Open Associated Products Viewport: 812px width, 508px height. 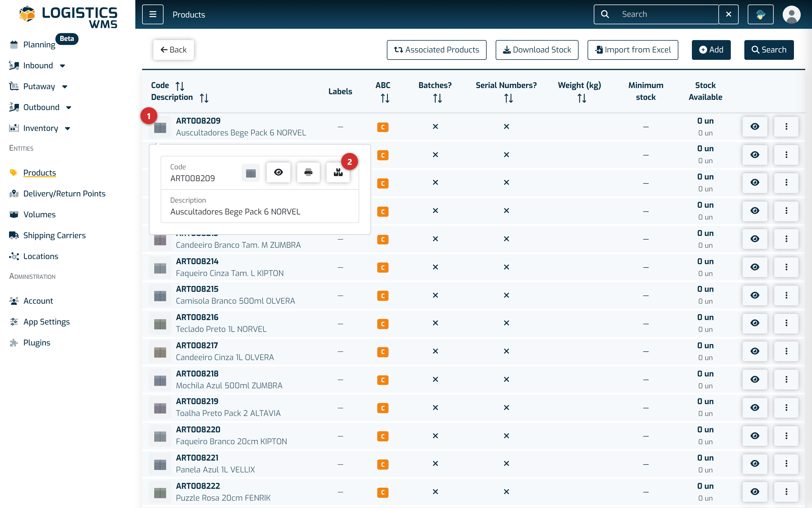pyautogui.click(x=436, y=50)
